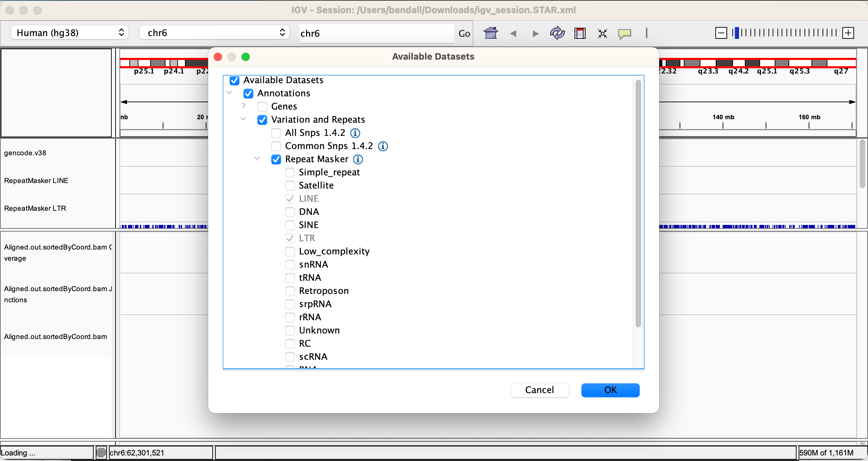Select the Aligned.out.sortedByCoord.bam Coverage track

point(58,253)
